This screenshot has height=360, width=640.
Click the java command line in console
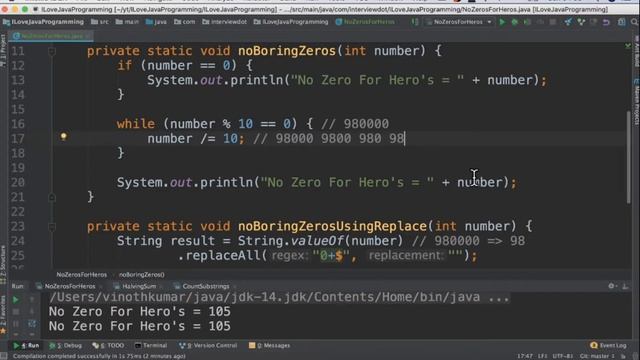click(x=279, y=297)
